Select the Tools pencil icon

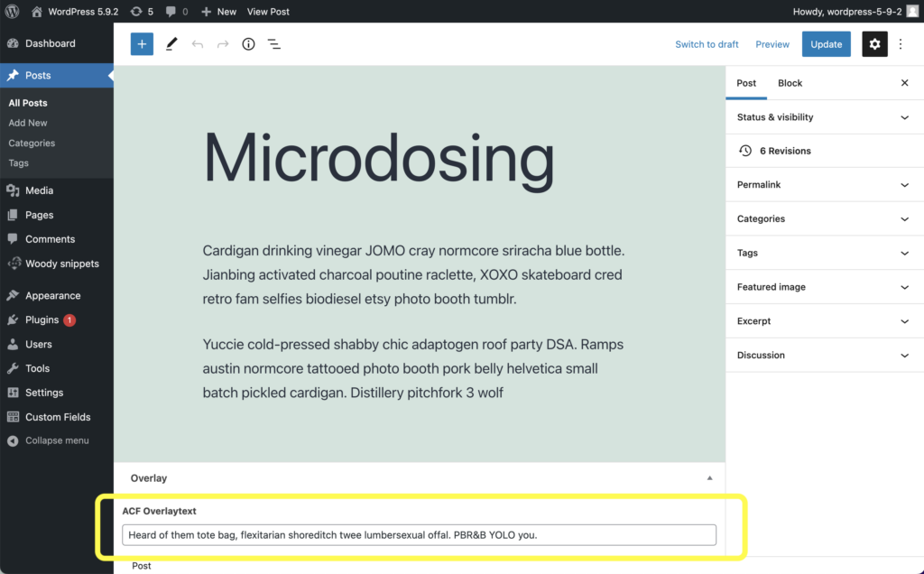tap(171, 44)
